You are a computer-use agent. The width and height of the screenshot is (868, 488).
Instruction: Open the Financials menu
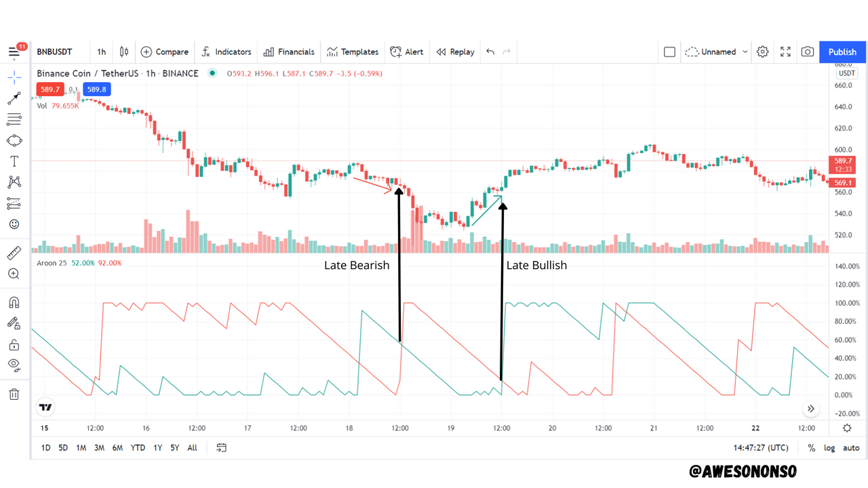click(x=289, y=52)
